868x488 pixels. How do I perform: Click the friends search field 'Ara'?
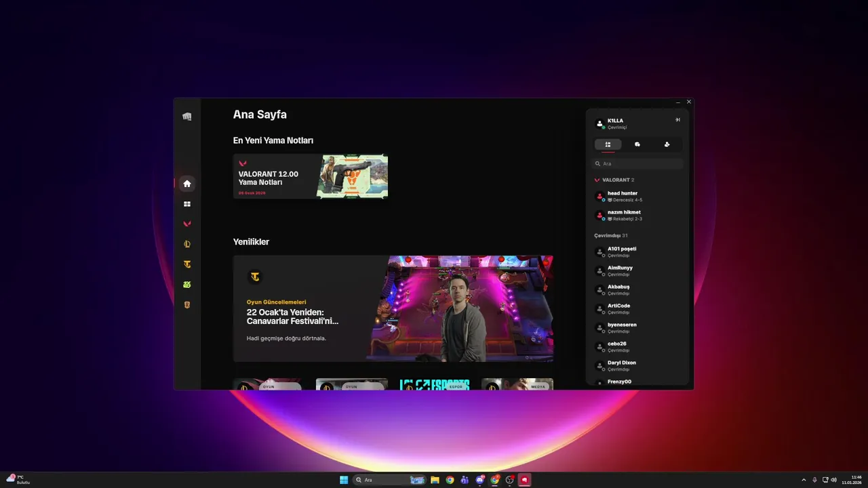(637, 163)
